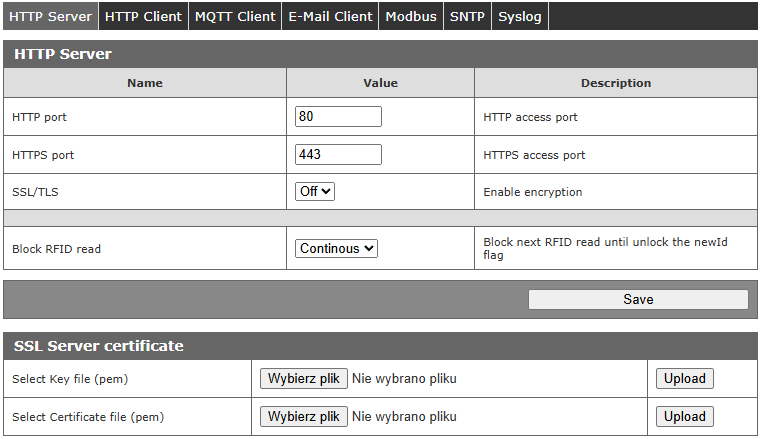The width and height of the screenshot is (761, 439).
Task: Go to the E-Mail Client tab
Action: coord(330,16)
